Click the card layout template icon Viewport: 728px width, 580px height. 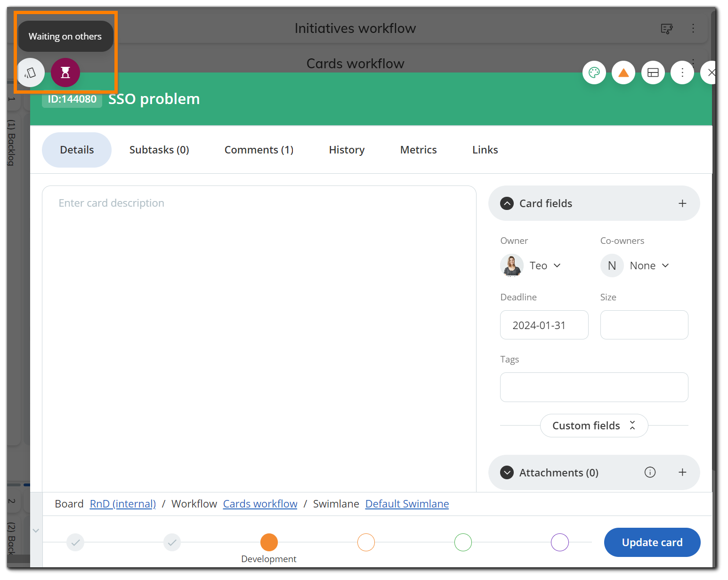pyautogui.click(x=653, y=72)
